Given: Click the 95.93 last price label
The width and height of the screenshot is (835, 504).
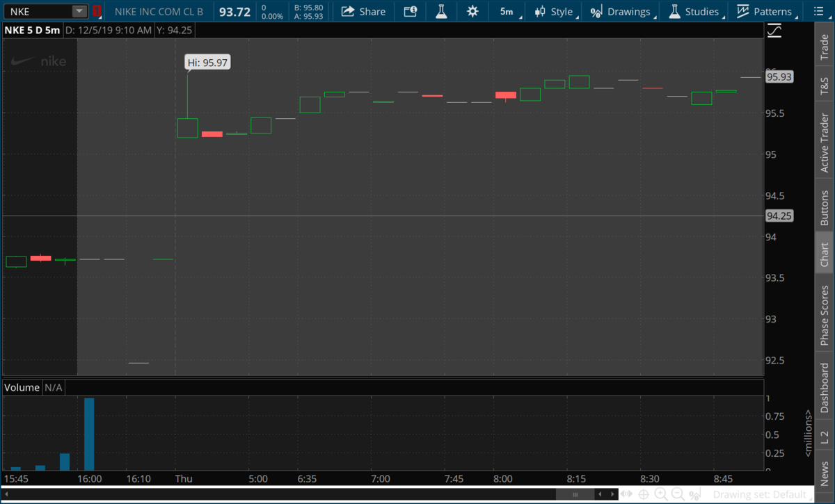Looking at the screenshot, I should [779, 77].
